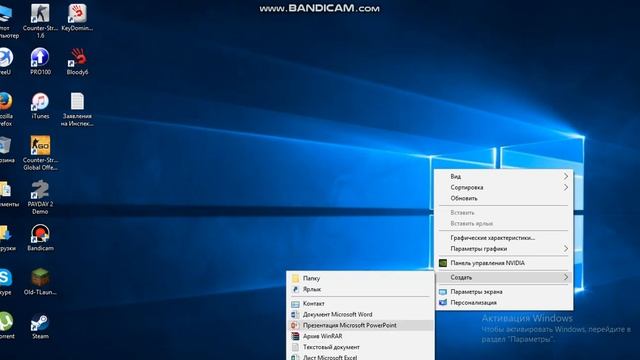Expand the Создать submenu arrow
The height and width of the screenshot is (360, 640).
click(x=566, y=277)
